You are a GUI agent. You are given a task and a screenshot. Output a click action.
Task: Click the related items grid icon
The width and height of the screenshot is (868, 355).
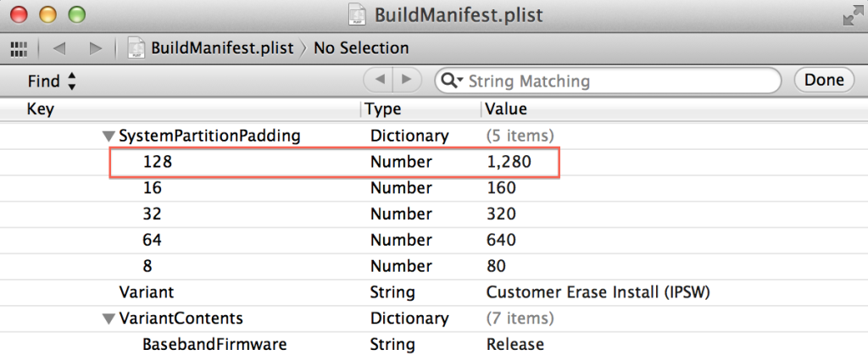click(18, 48)
